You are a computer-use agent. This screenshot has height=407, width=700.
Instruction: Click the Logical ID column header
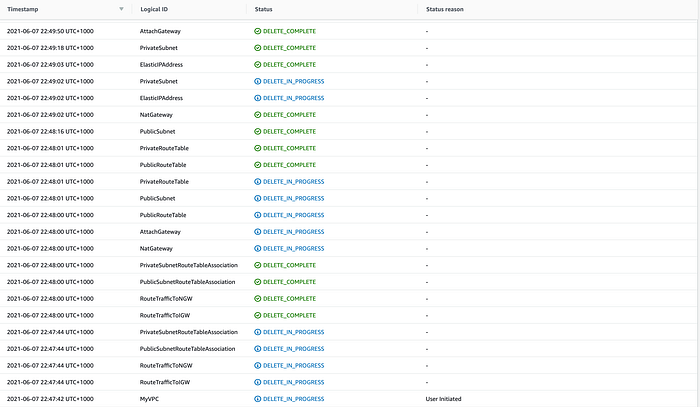click(x=154, y=9)
